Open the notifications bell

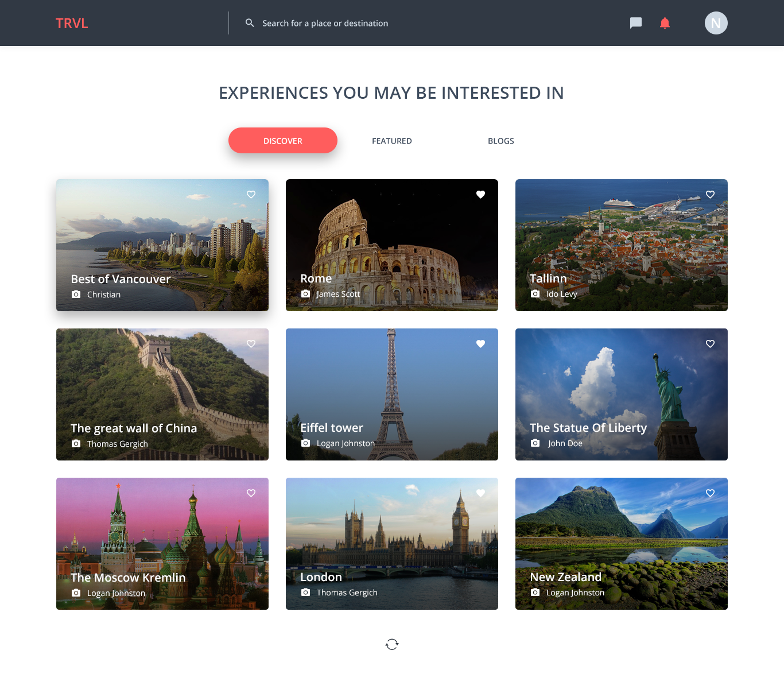click(x=665, y=23)
